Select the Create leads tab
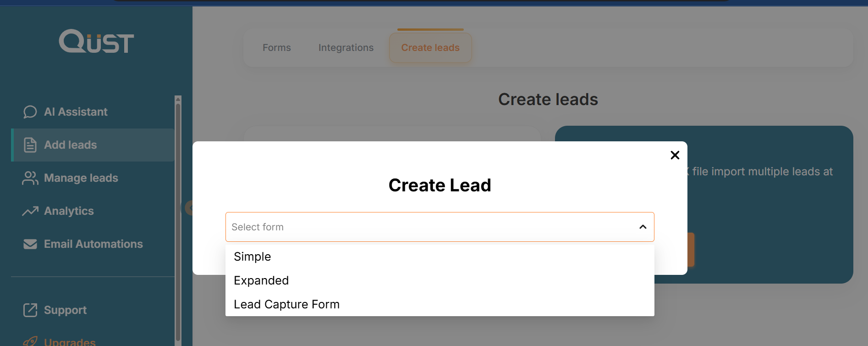 [430, 48]
